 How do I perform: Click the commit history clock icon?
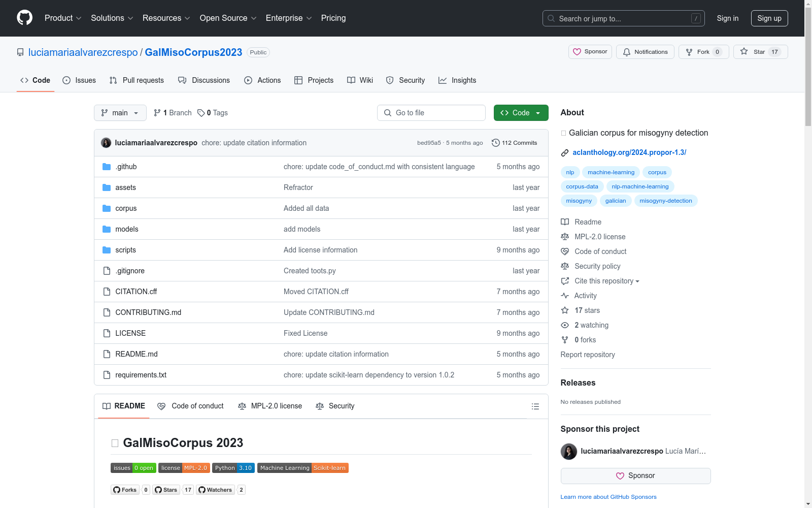click(x=496, y=143)
